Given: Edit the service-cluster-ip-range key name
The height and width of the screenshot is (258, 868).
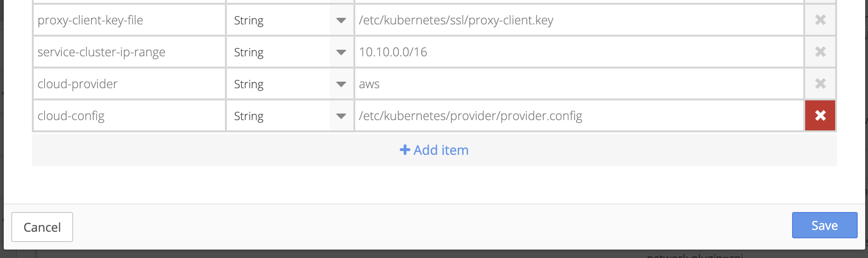Looking at the screenshot, I should [x=129, y=52].
